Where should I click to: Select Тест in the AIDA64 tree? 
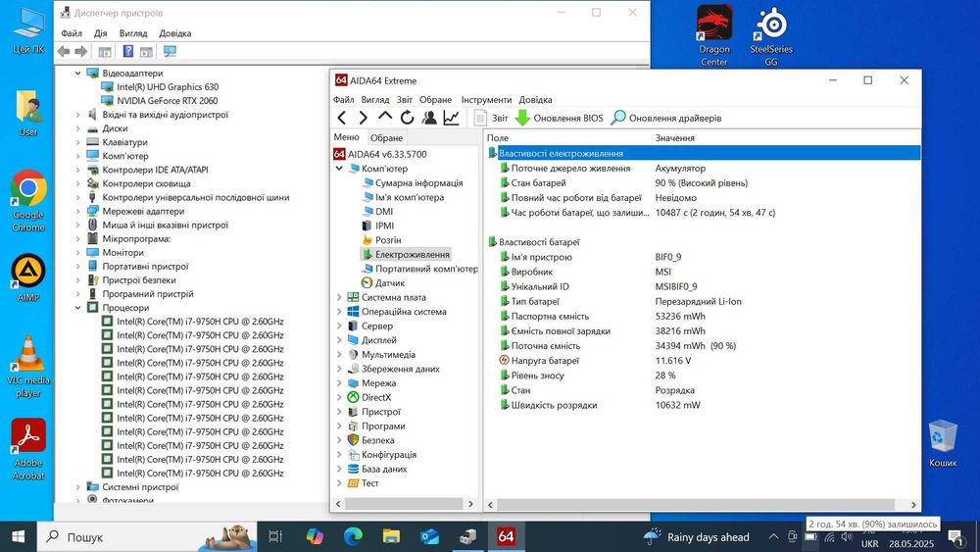(x=370, y=482)
